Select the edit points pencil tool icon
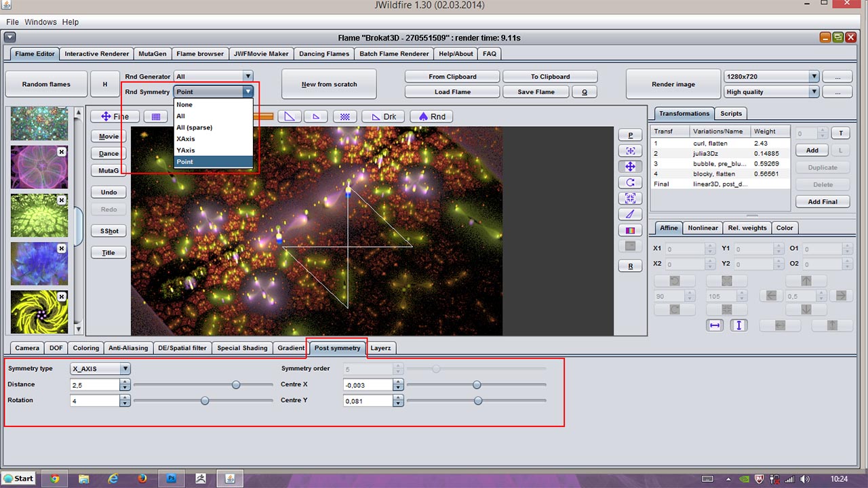The image size is (868, 488). pyautogui.click(x=631, y=214)
